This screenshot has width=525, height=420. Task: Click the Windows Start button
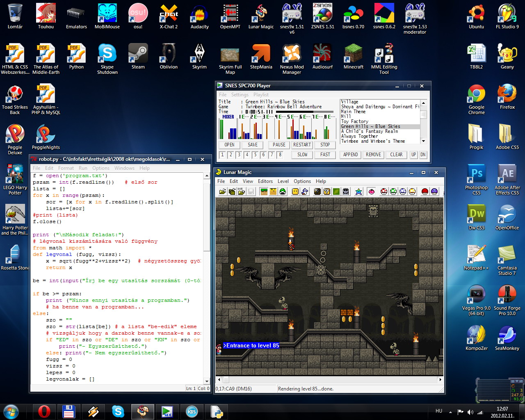11,411
